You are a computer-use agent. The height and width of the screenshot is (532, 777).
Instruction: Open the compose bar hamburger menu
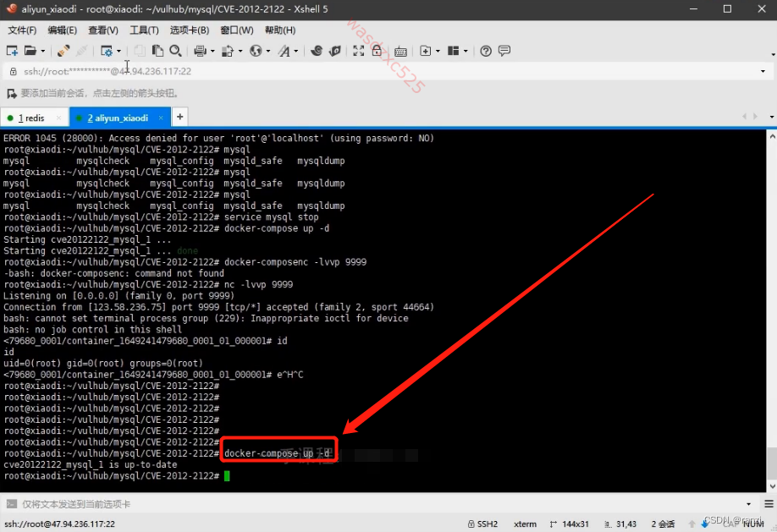click(769, 504)
